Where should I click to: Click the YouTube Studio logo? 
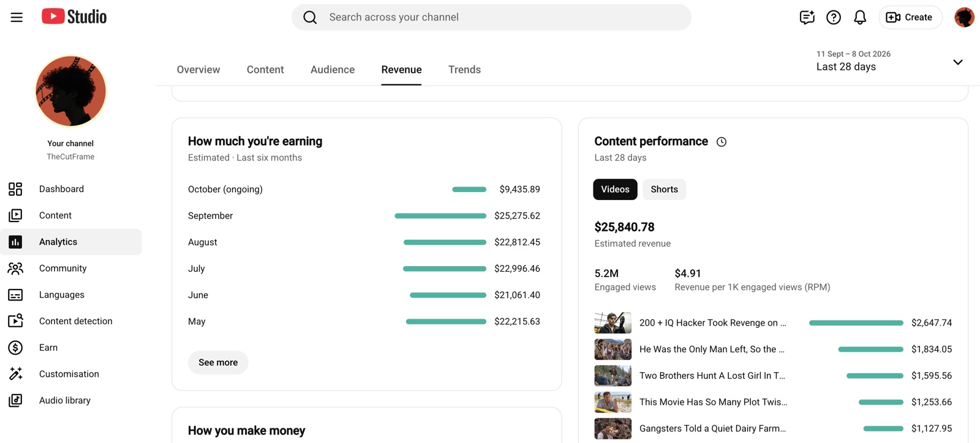tap(74, 17)
